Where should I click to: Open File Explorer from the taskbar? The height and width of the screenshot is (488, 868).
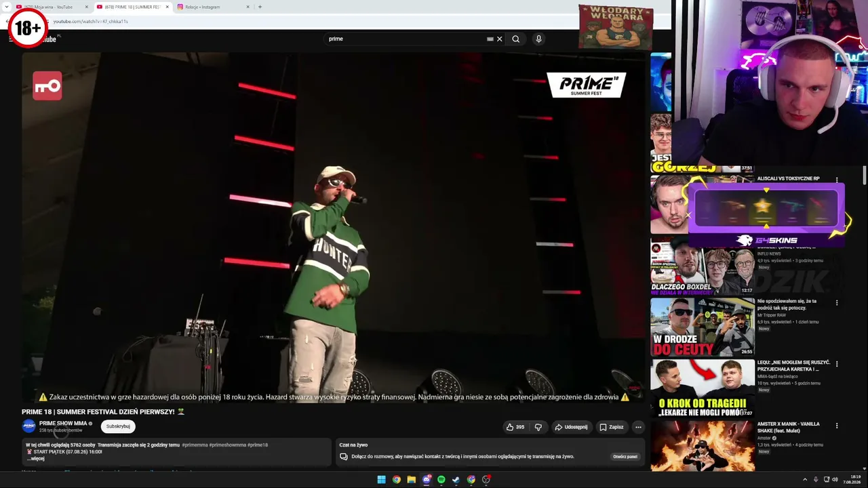click(x=412, y=480)
